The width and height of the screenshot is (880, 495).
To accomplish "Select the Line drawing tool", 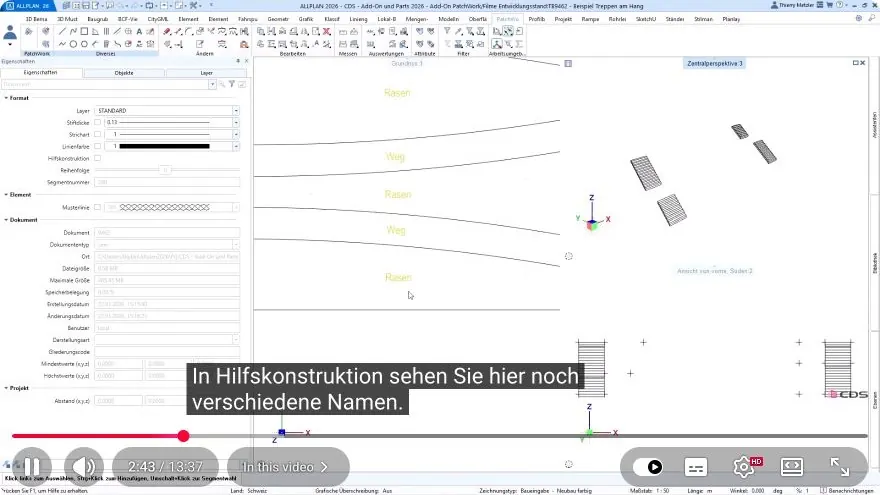I will click(62, 31).
